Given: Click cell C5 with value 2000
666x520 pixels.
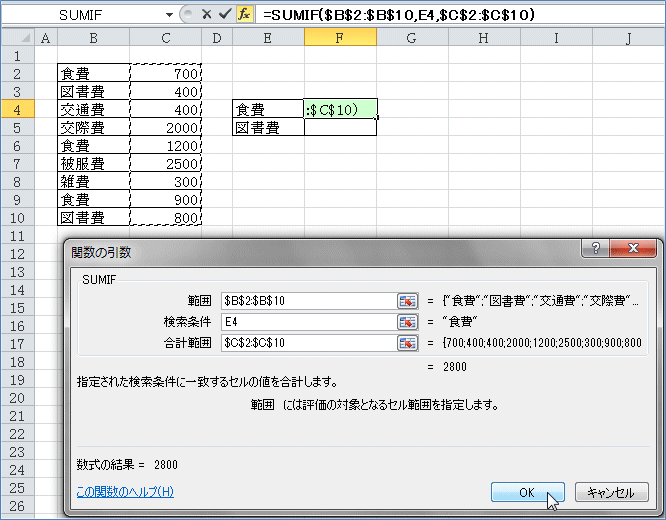Looking at the screenshot, I should click(166, 127).
